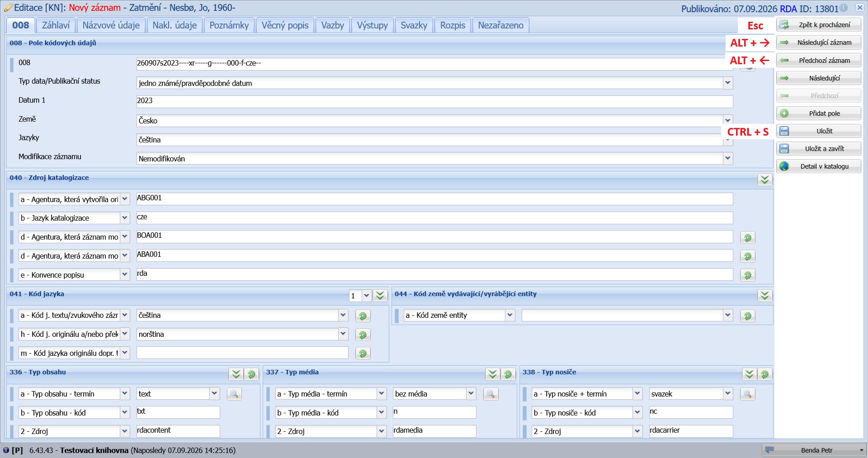Open search magnifier next to svazek carrier
868x458 pixels.
point(748,394)
